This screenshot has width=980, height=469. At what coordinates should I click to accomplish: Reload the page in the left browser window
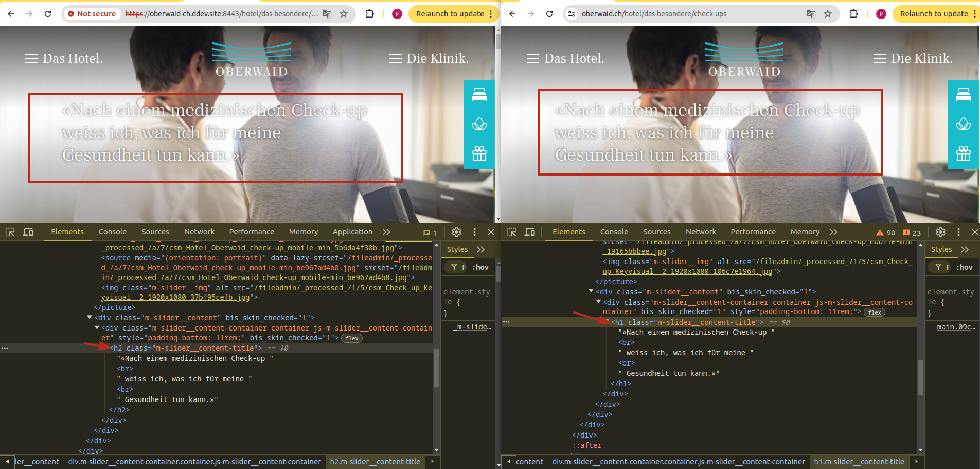pos(48,14)
